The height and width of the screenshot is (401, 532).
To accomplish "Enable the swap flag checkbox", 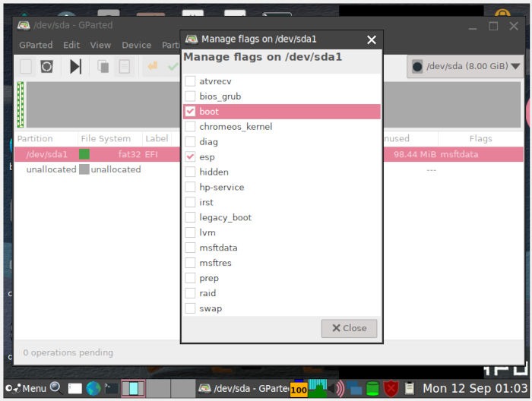I will click(190, 308).
